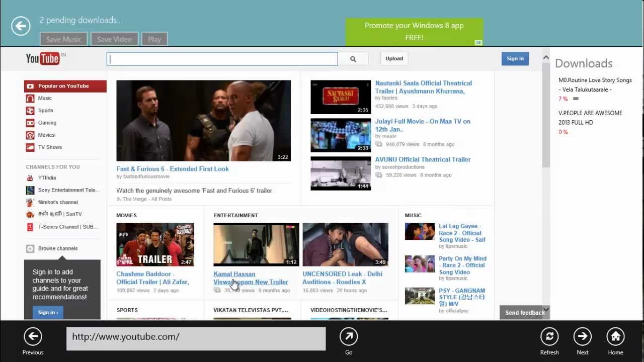The image size is (644, 362).
Task: Click the Browse channels plus icon
Action: point(30,248)
